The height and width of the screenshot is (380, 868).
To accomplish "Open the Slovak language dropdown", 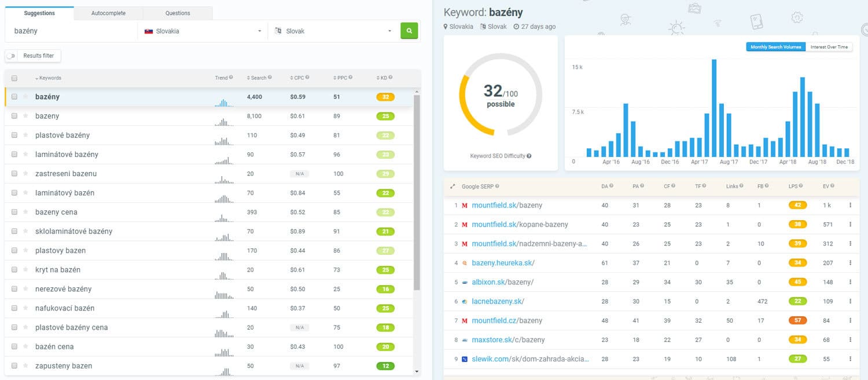I will click(x=334, y=31).
